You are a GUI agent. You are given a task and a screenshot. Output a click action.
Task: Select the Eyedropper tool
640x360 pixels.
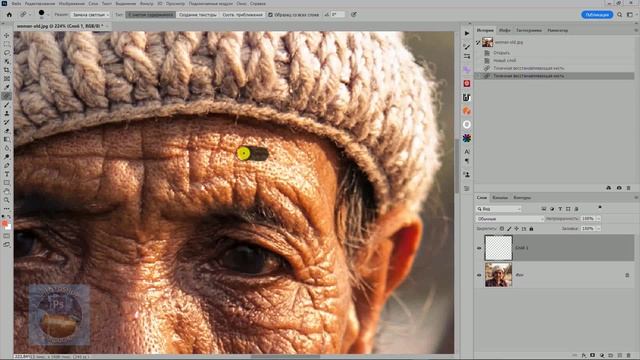[7, 87]
